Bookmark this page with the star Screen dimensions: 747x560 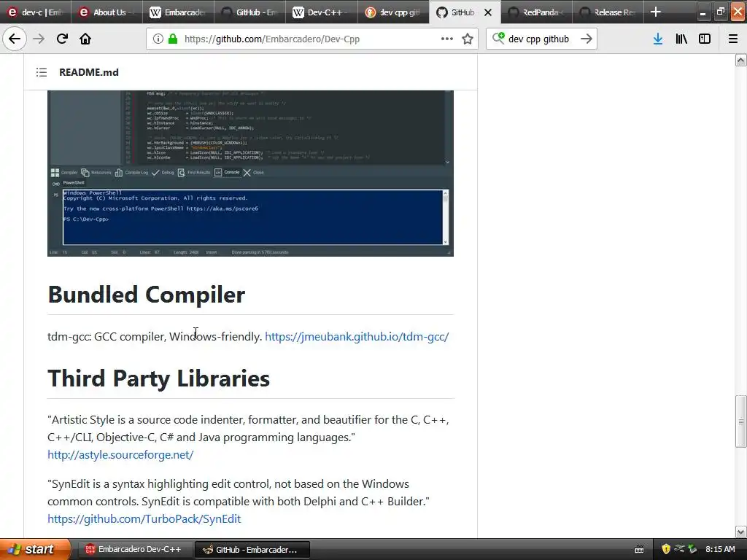(x=468, y=39)
